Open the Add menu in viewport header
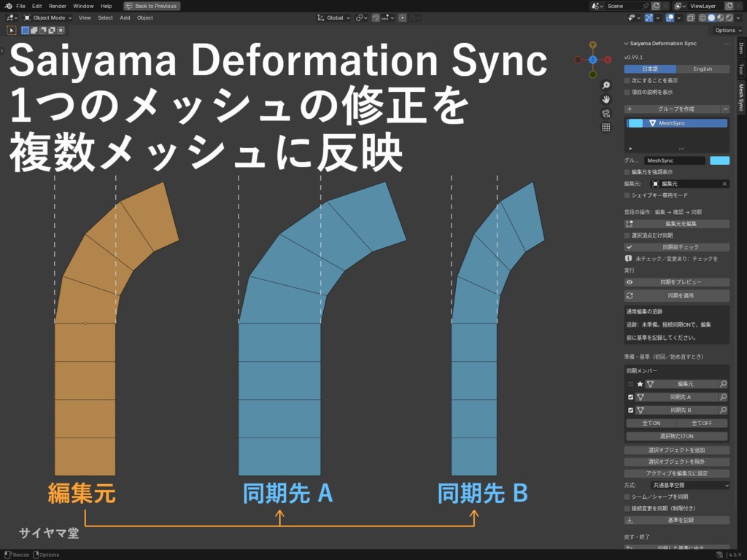 point(125,17)
